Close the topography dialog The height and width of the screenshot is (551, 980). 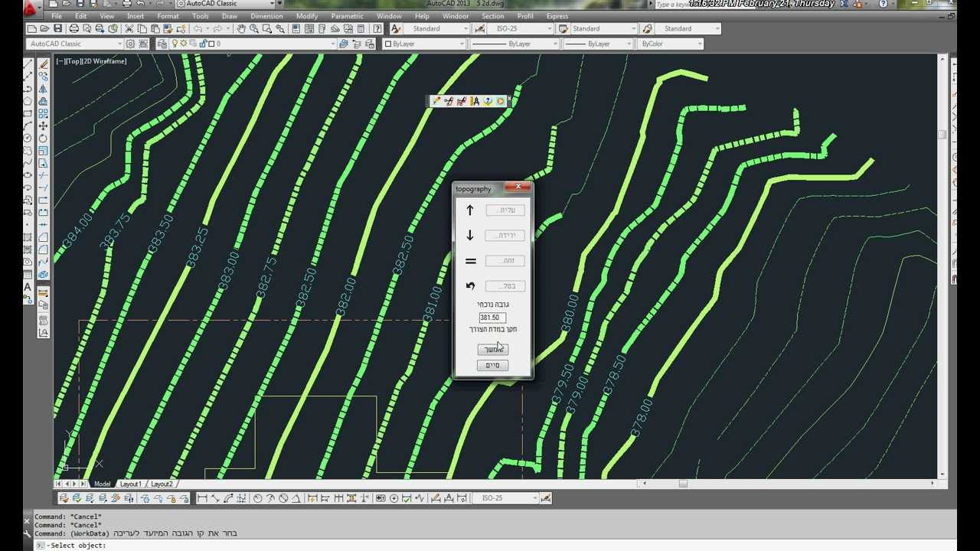518,187
